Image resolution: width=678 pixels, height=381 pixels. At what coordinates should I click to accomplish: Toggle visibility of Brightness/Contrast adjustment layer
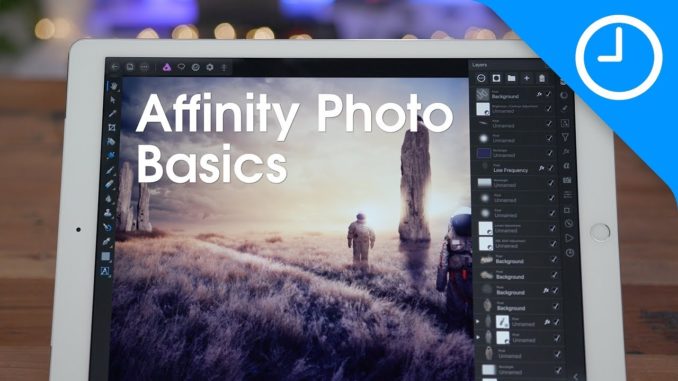click(549, 109)
